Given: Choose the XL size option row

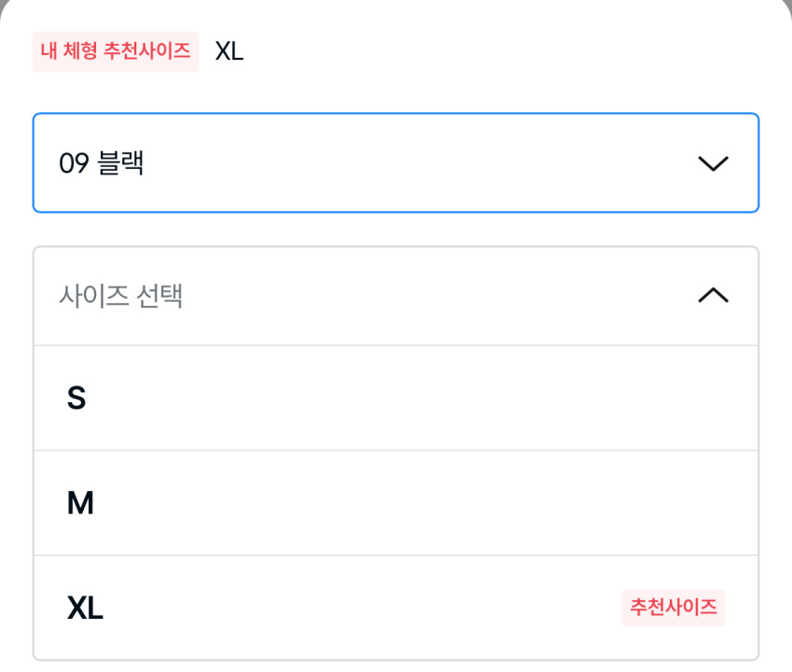Looking at the screenshot, I should click(396, 609).
